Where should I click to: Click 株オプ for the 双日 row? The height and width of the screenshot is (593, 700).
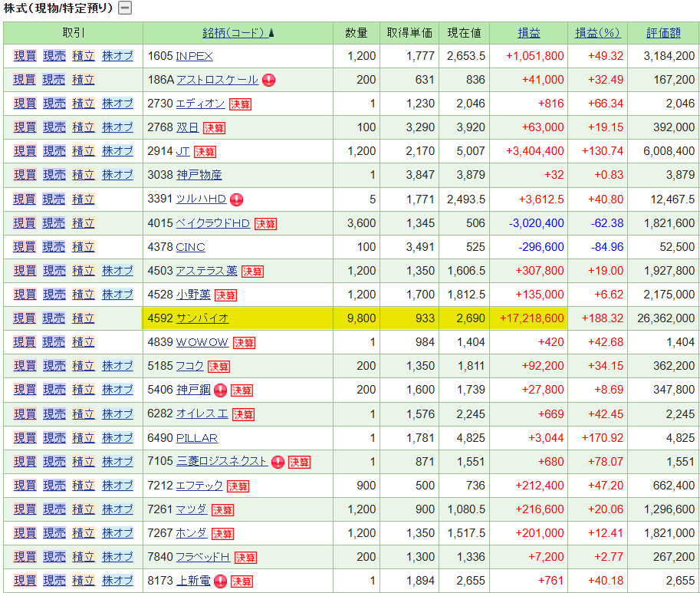tap(117, 127)
